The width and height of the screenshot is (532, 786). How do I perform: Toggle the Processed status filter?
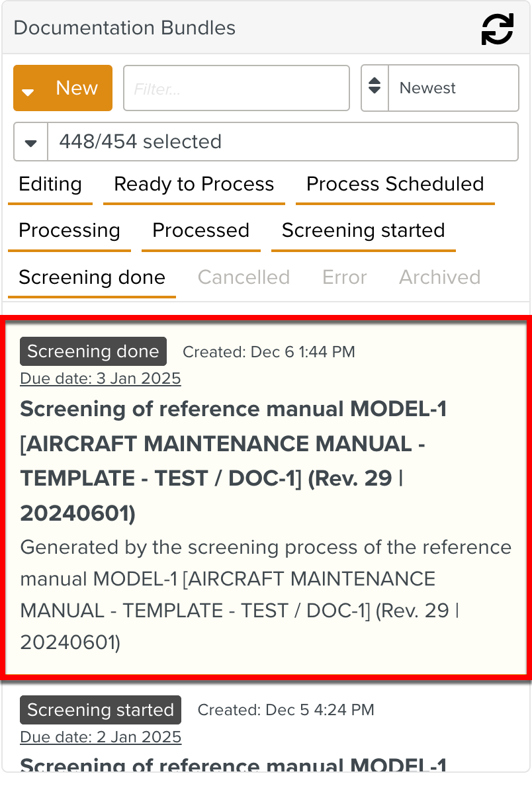200,231
